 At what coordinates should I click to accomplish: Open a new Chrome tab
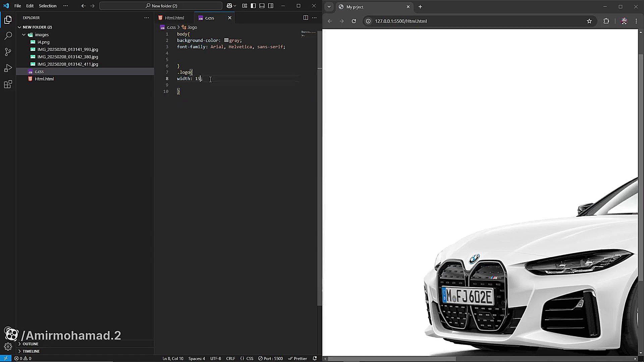tap(420, 7)
